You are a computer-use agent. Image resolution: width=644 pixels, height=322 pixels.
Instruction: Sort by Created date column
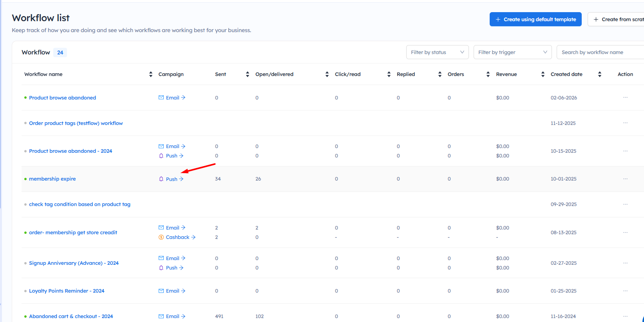(x=599, y=74)
